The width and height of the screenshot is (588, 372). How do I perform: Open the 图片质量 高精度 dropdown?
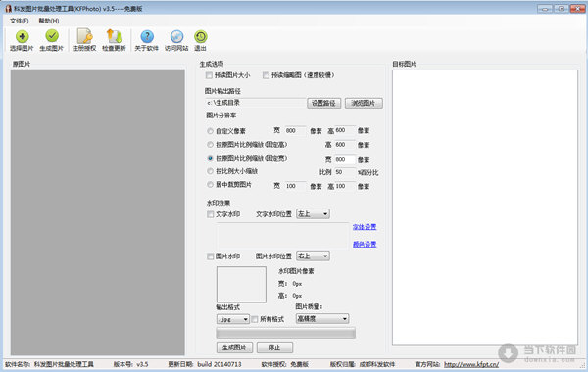click(322, 319)
